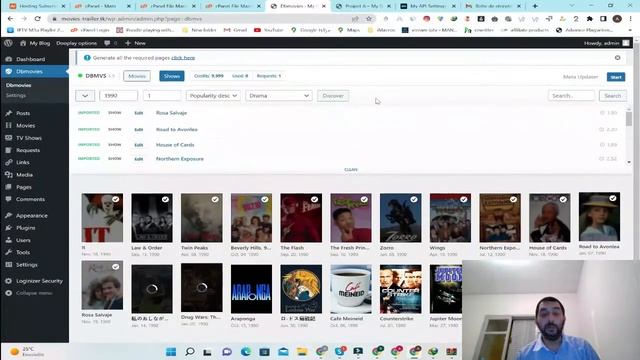640x360 pixels.
Task: Click the WordPress logo in admin bar
Action: [x=8, y=43]
